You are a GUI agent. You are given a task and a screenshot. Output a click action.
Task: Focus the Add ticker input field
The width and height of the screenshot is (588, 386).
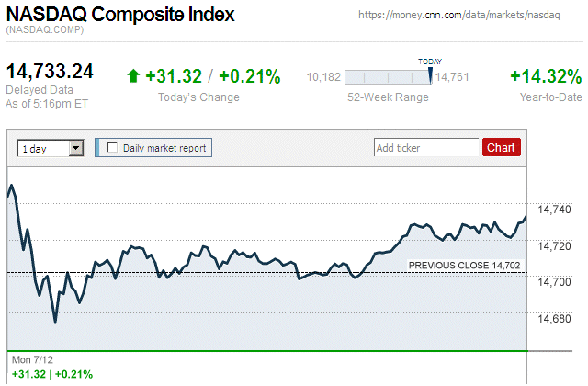(426, 147)
